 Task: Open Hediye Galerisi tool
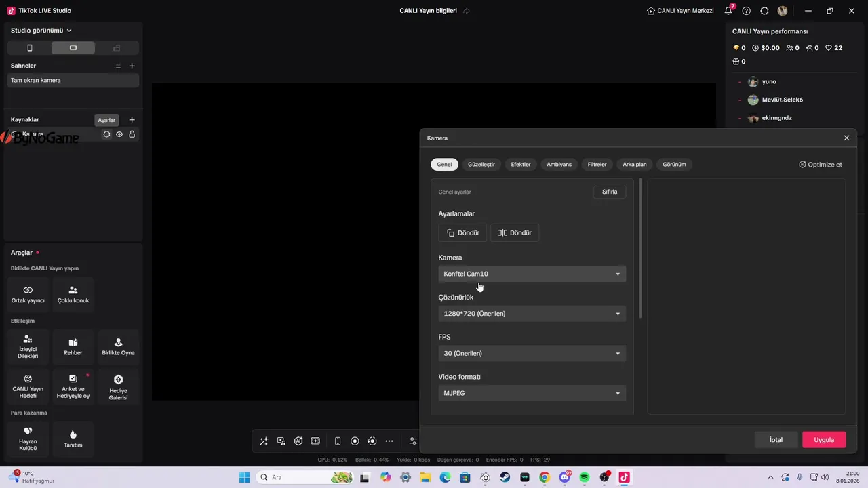tap(118, 386)
